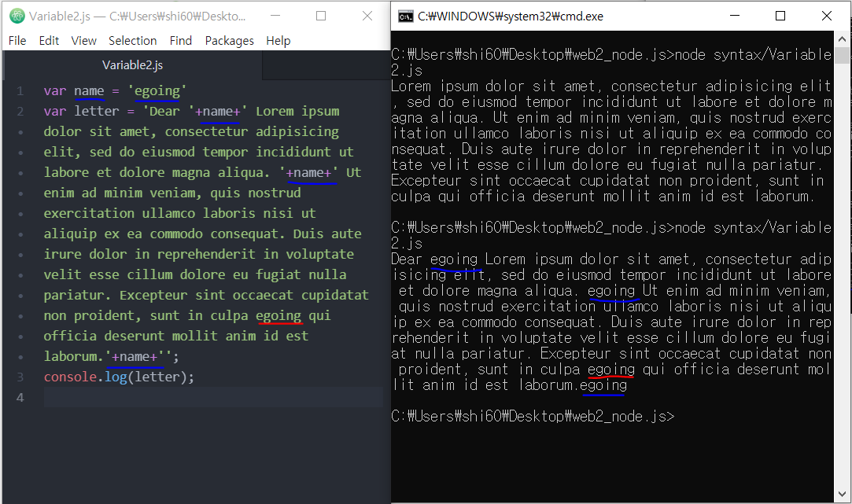The image size is (852, 504).
Task: Click red-underlined 'egoing' in editor code
Action: tap(278, 315)
